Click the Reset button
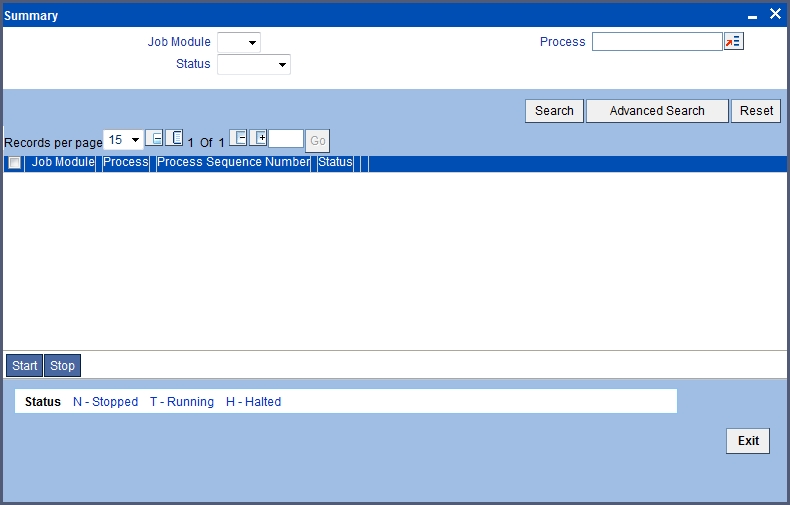 [756, 111]
